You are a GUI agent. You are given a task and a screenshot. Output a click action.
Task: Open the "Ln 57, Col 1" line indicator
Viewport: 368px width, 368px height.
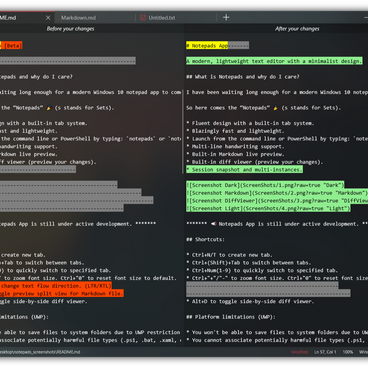point(325,352)
